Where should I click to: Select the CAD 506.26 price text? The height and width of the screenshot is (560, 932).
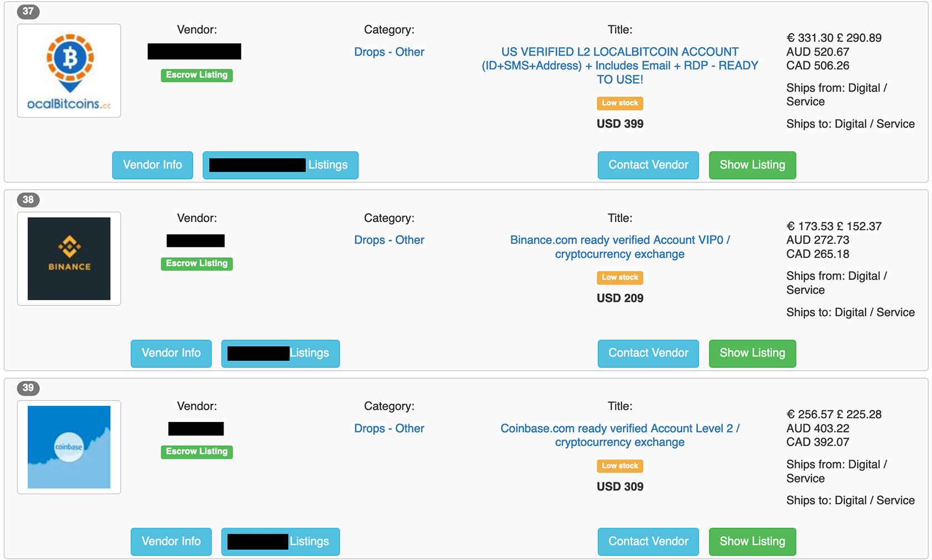tap(818, 66)
